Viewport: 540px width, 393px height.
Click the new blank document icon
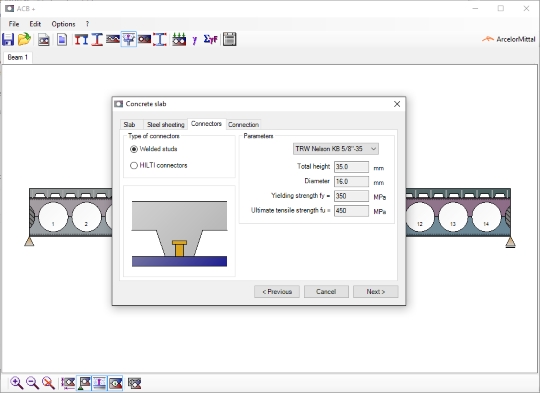point(62,40)
